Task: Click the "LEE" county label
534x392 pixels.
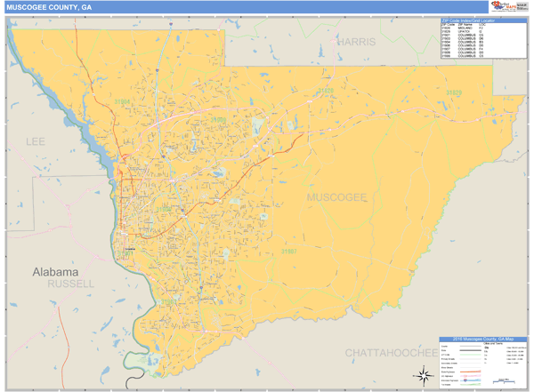Action: [36, 141]
